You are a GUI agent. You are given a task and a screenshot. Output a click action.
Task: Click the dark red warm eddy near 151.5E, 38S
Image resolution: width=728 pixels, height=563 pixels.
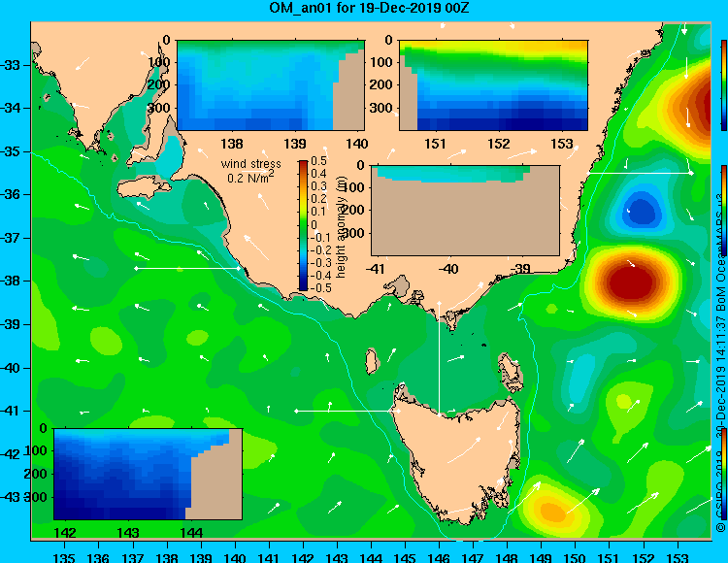tap(633, 281)
